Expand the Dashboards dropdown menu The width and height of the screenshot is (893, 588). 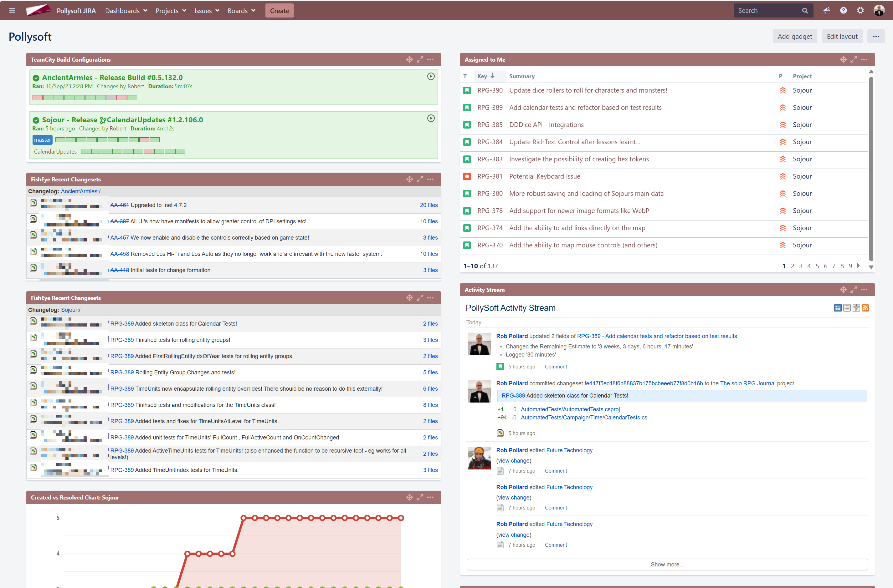tap(126, 11)
